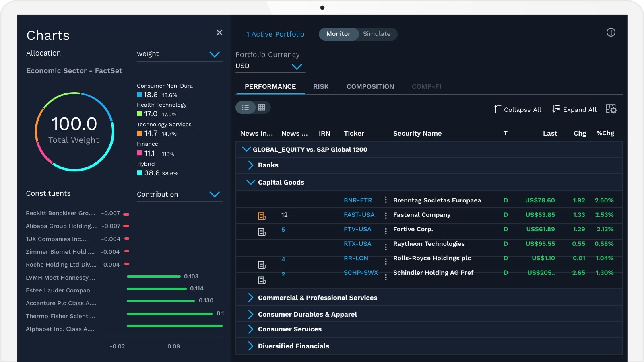Image resolution: width=644 pixels, height=362 pixels.
Task: Select Simulate mode
Action: click(x=377, y=34)
